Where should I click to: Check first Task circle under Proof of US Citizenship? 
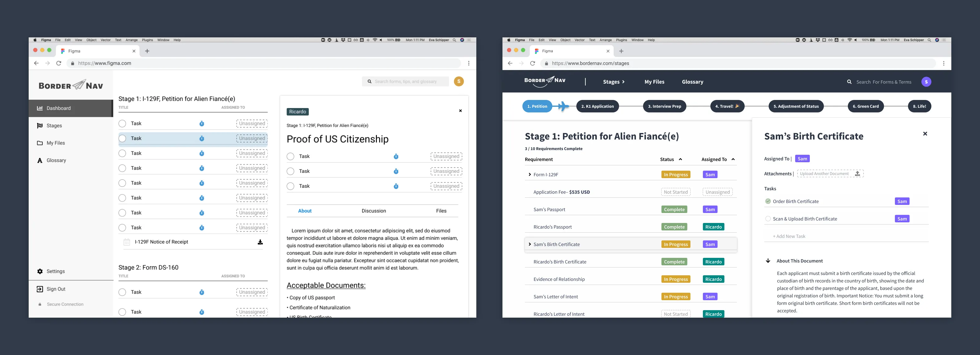pos(291,156)
